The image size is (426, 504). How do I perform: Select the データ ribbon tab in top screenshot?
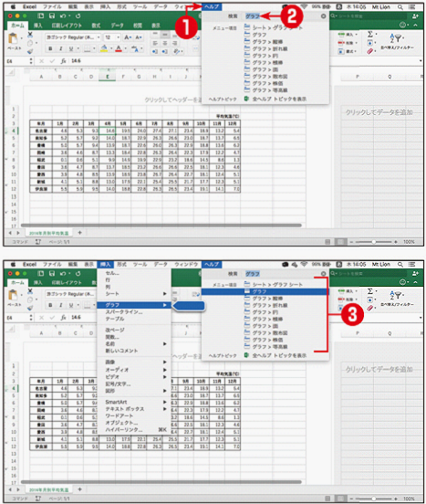click(x=117, y=26)
